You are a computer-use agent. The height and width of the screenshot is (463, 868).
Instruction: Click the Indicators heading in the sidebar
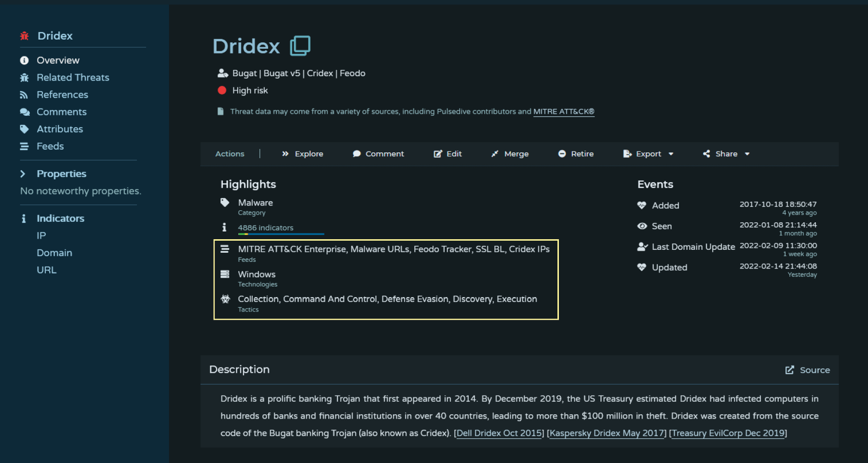click(60, 218)
